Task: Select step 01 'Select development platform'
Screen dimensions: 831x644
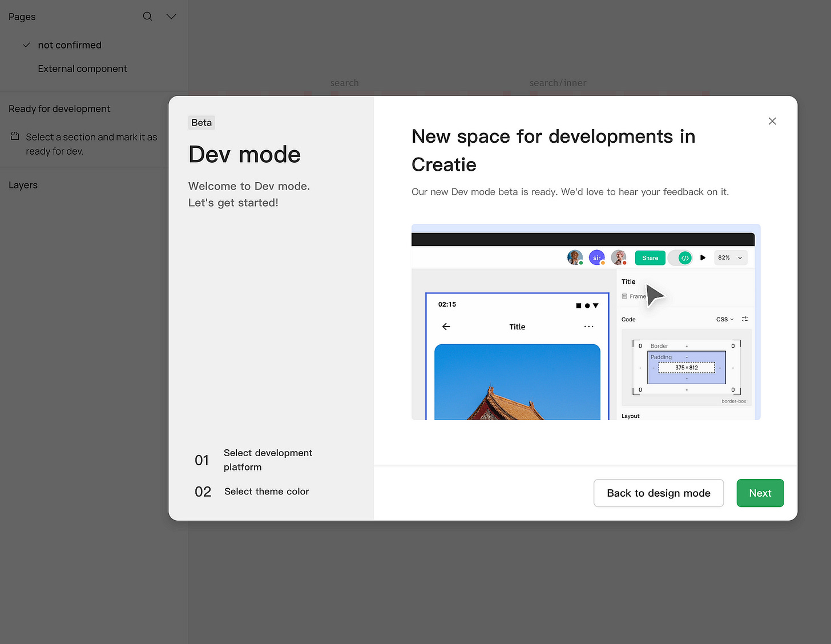Action: coord(254,460)
